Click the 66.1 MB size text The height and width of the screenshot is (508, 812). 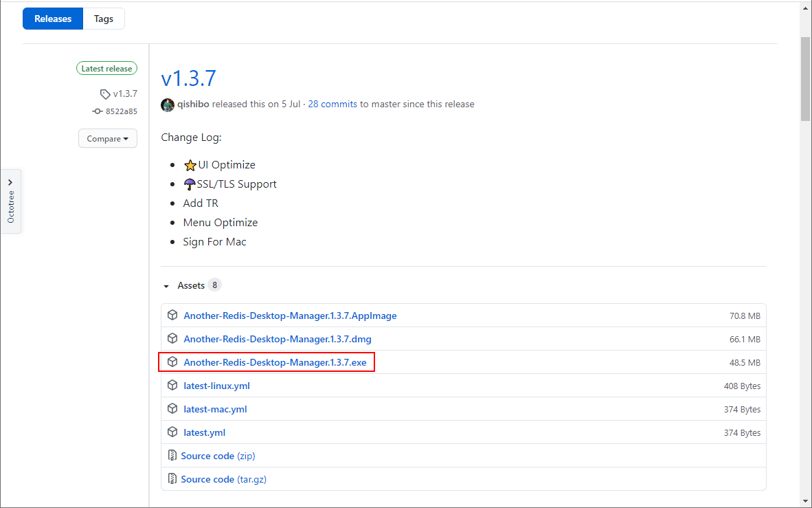pos(745,339)
